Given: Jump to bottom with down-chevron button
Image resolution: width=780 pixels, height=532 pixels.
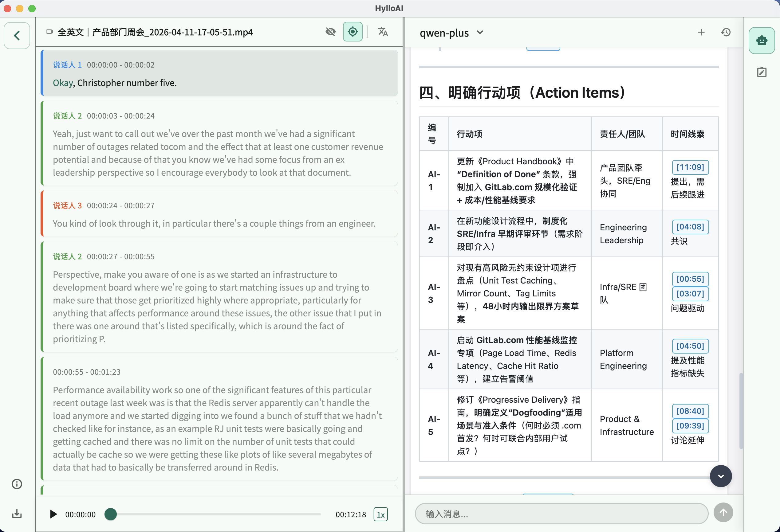Looking at the screenshot, I should 721,476.
